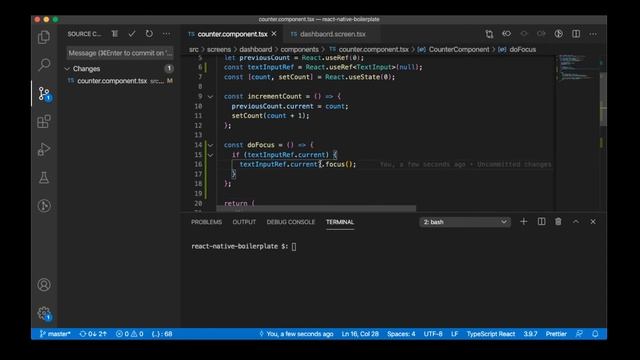Screen dimensions: 640x360
Task: Open errors and warnings count in status bar
Action: [129, 334]
